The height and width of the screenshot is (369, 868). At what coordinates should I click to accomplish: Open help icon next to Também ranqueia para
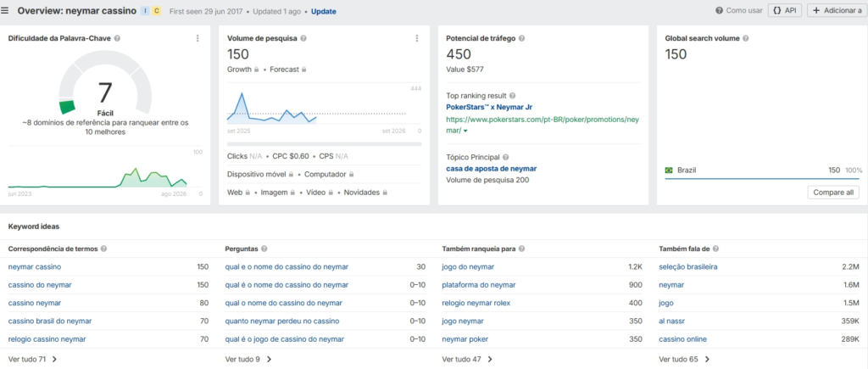click(x=521, y=249)
